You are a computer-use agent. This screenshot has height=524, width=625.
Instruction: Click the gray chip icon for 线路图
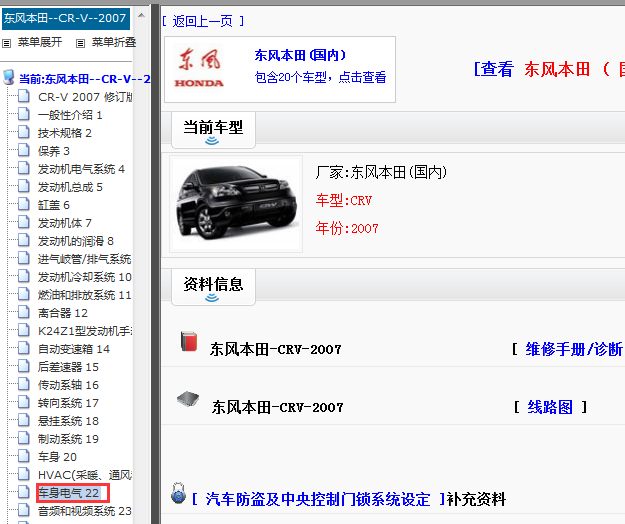click(x=188, y=398)
